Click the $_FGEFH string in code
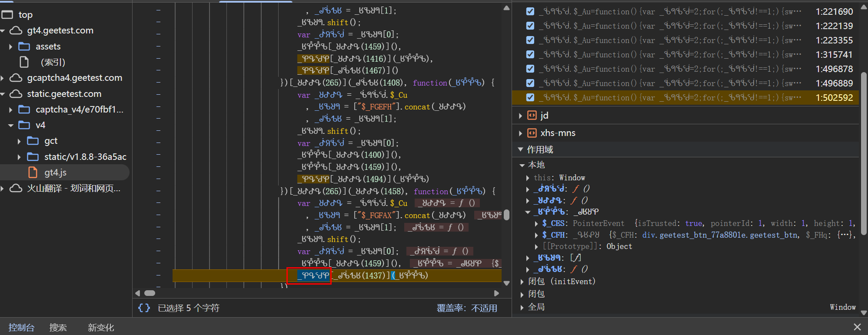Screen dimensions: 868x335 378,107
